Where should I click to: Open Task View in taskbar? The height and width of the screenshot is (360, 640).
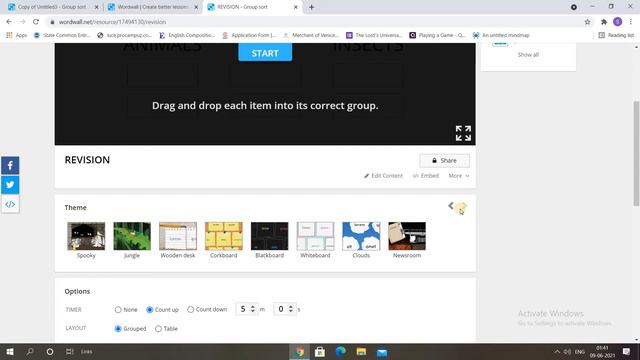point(69,351)
